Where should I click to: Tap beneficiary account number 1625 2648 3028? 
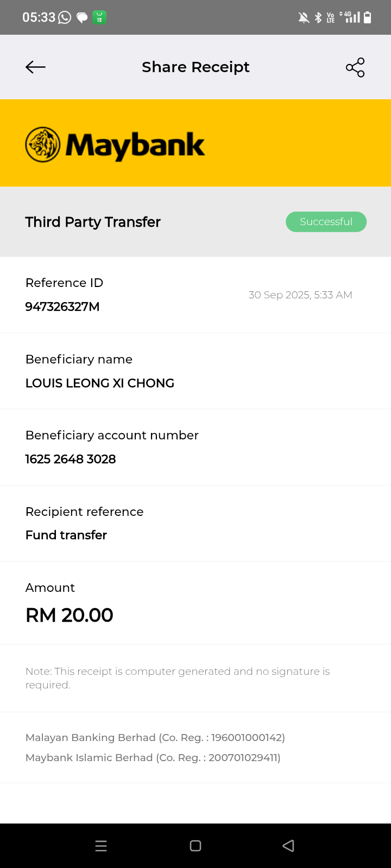(71, 459)
